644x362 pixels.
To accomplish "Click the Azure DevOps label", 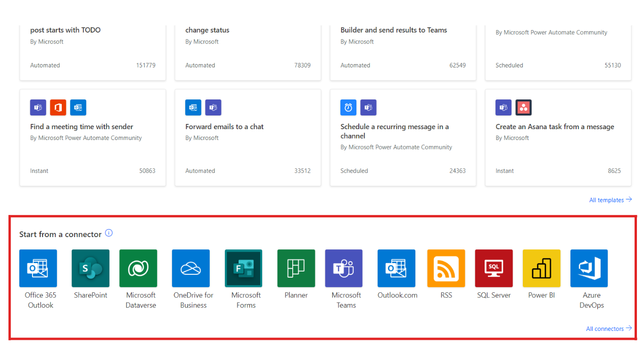I will (x=592, y=300).
